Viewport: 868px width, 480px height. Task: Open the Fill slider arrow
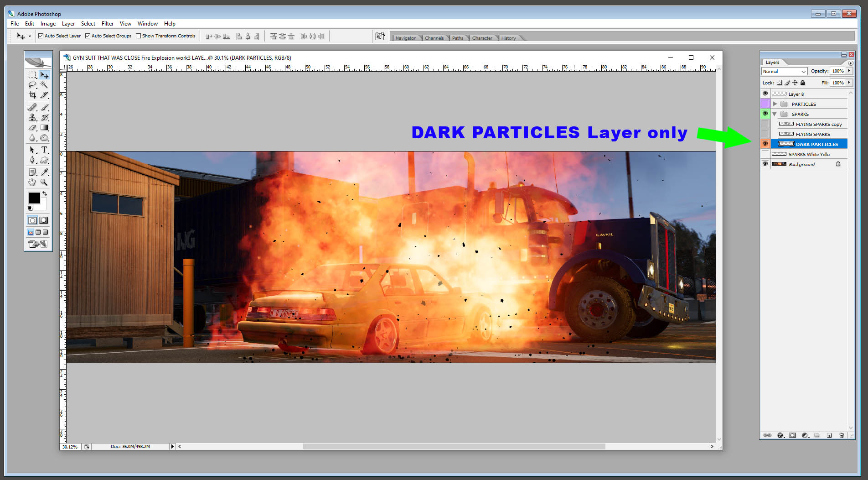[x=849, y=83]
